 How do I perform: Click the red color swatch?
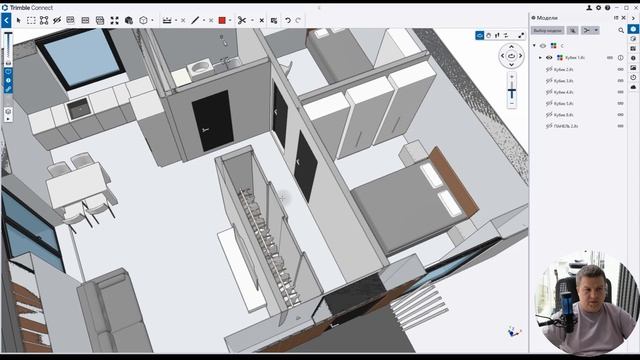(x=222, y=20)
